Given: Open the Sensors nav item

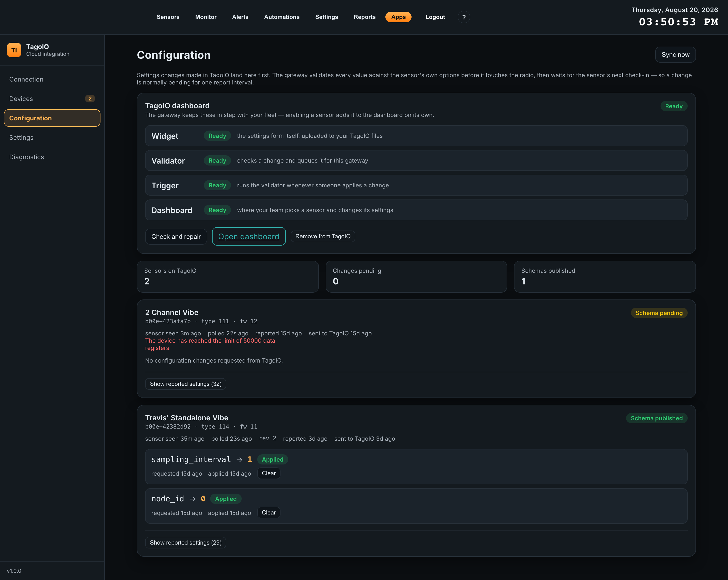Looking at the screenshot, I should pyautogui.click(x=168, y=17).
